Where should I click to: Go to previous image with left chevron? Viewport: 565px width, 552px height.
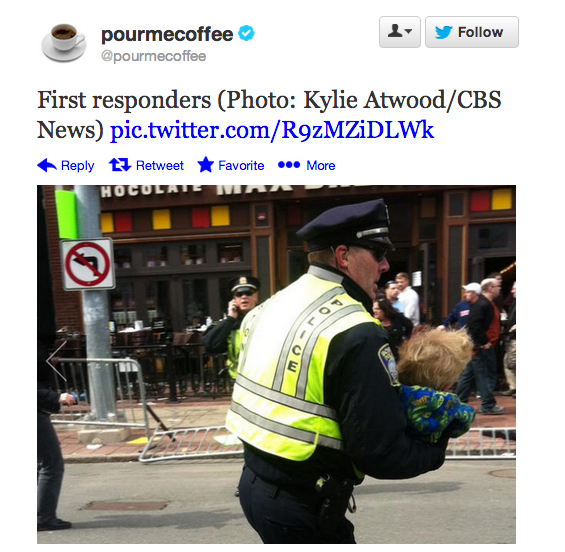point(57,360)
